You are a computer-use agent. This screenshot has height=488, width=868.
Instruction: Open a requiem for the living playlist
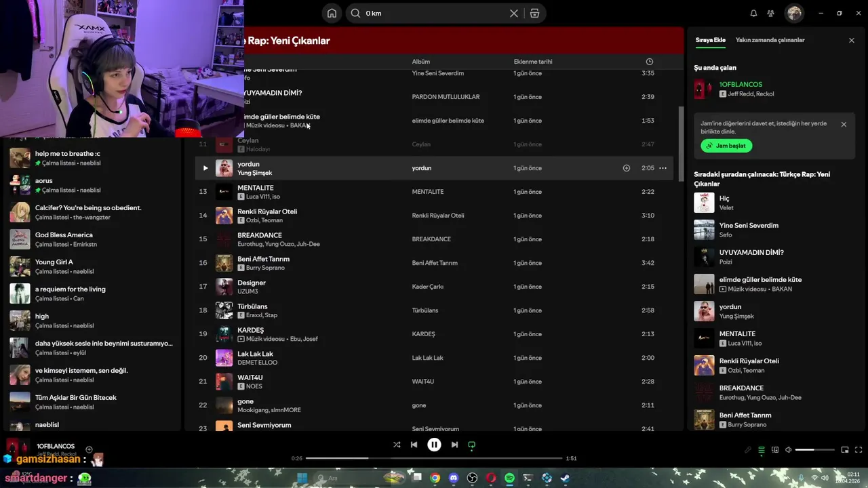pos(92,293)
